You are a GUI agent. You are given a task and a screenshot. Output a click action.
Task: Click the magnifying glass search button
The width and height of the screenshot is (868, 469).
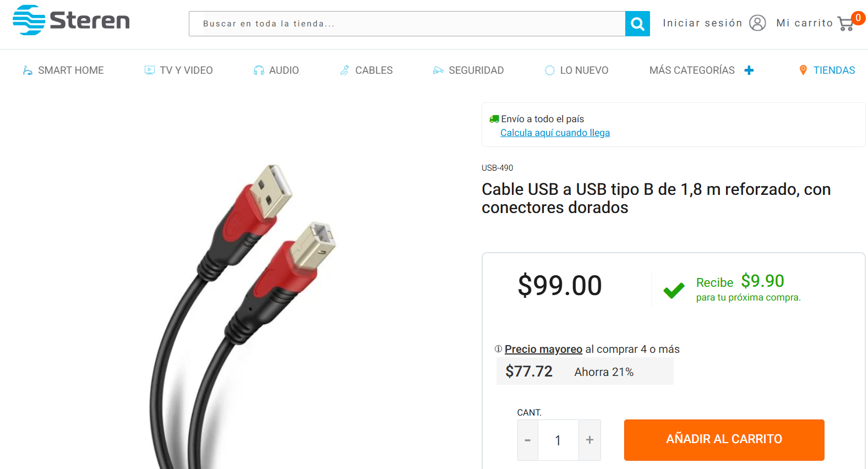[x=637, y=24]
